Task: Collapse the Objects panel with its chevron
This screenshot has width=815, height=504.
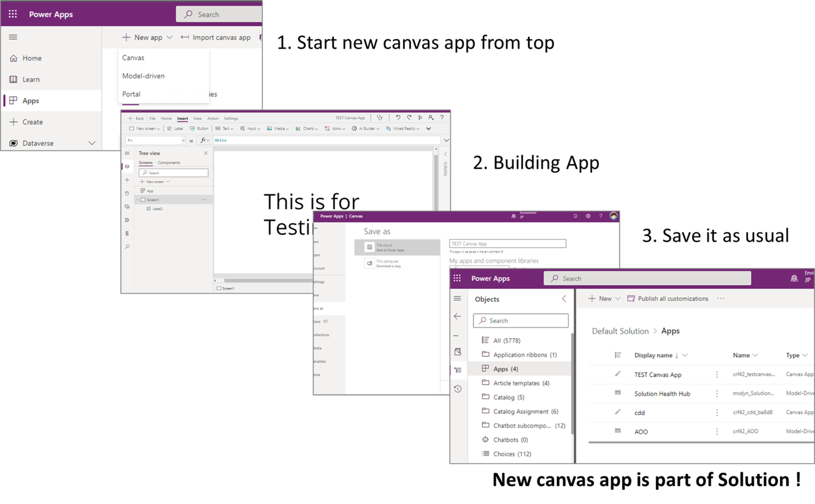Action: pyautogui.click(x=564, y=299)
